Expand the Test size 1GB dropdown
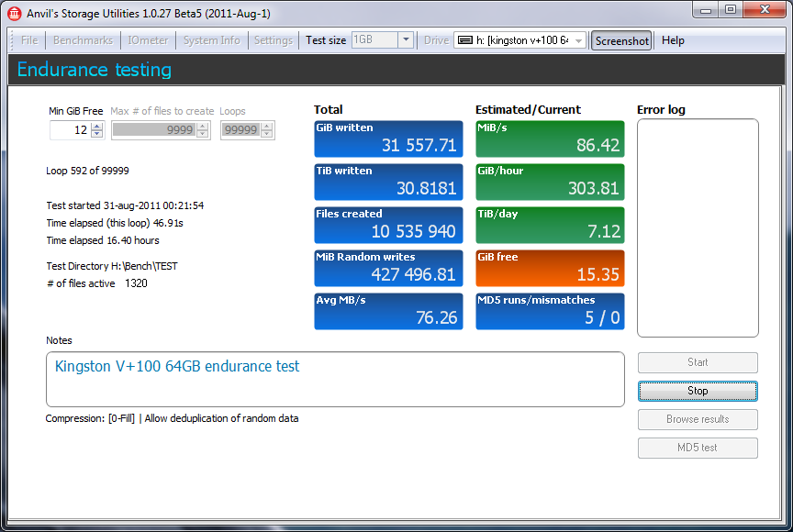This screenshot has width=793, height=532. (x=406, y=40)
